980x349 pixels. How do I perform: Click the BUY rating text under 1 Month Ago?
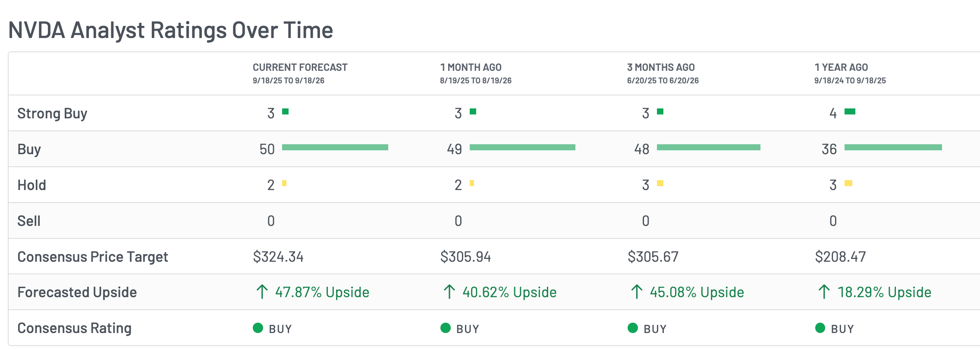click(x=468, y=329)
